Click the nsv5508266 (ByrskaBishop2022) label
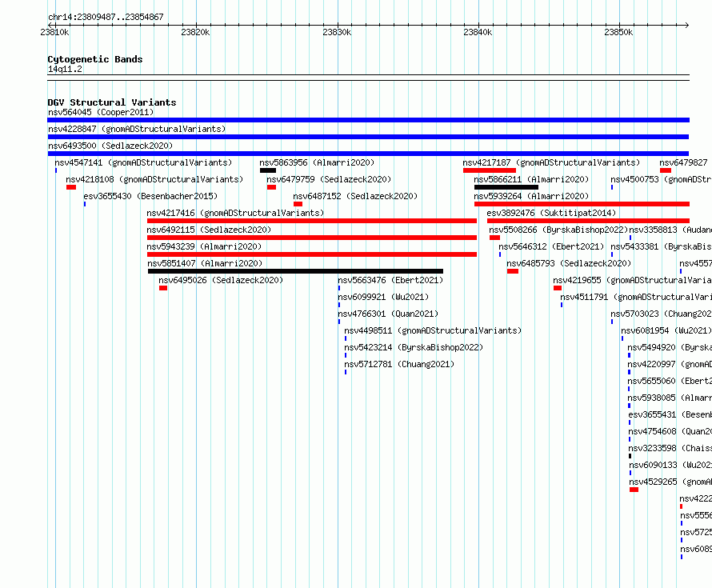712x588 pixels. point(558,230)
